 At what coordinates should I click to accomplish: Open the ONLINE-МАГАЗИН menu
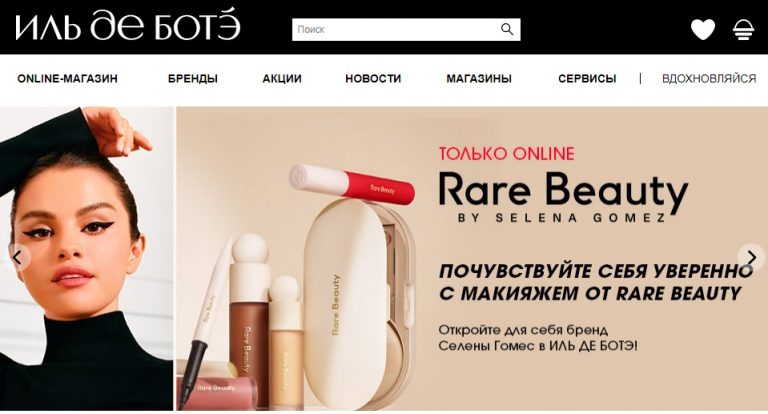click(x=67, y=78)
